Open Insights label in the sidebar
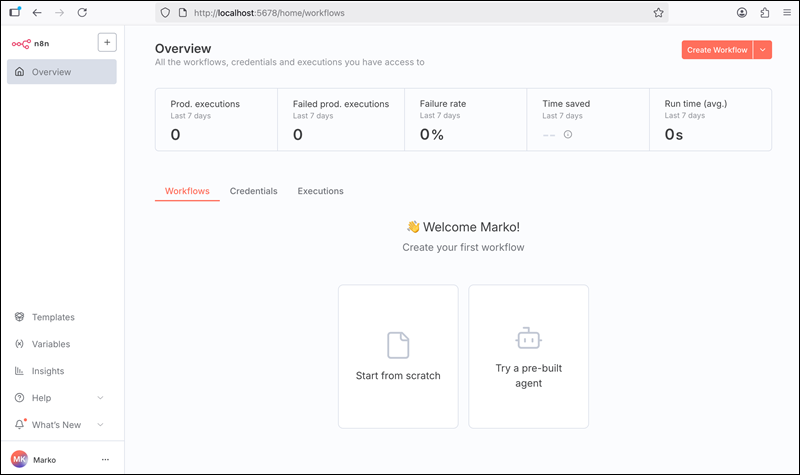 tap(48, 371)
